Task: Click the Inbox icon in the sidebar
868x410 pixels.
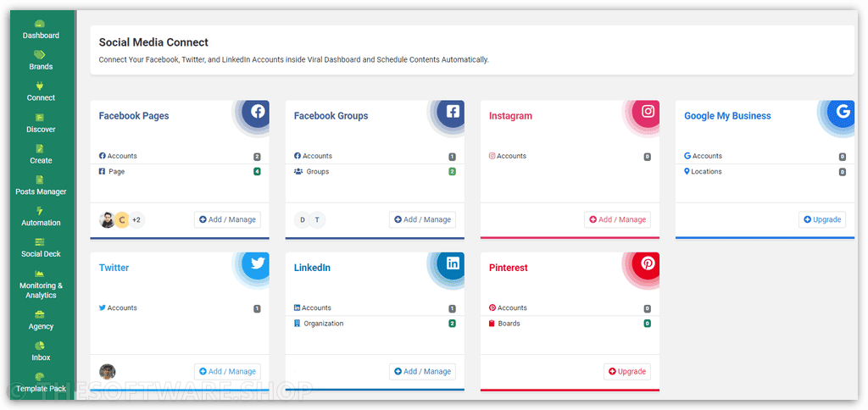Action: (x=39, y=346)
